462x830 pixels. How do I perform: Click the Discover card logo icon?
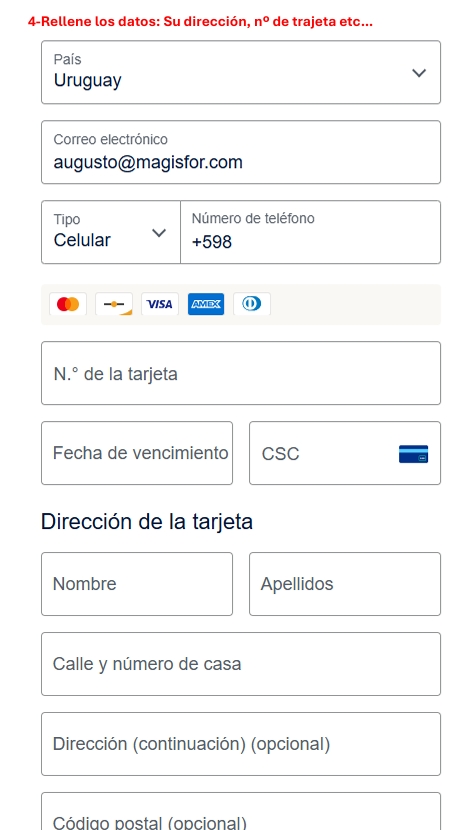(x=114, y=304)
